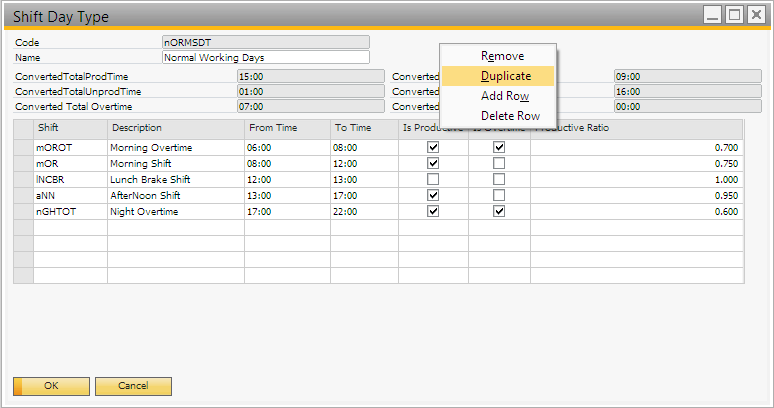Uncheck Is Overtime for Night Overtime
The image size is (774, 408).
point(499,211)
